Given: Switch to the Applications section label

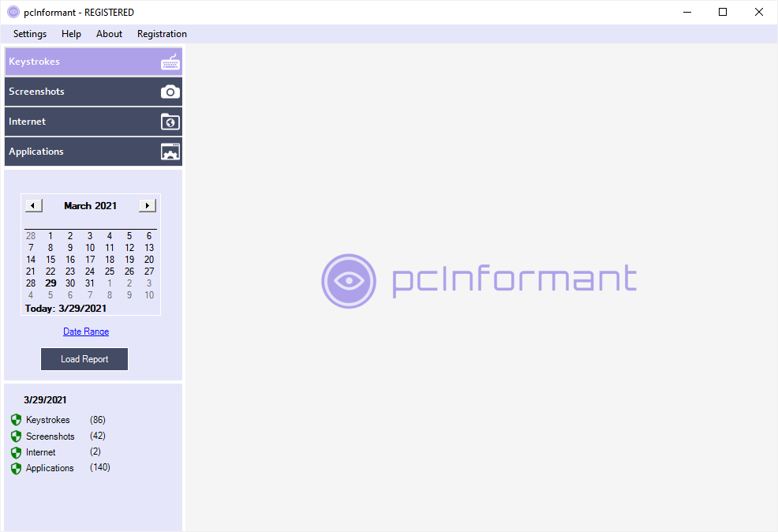Looking at the screenshot, I should (x=36, y=152).
